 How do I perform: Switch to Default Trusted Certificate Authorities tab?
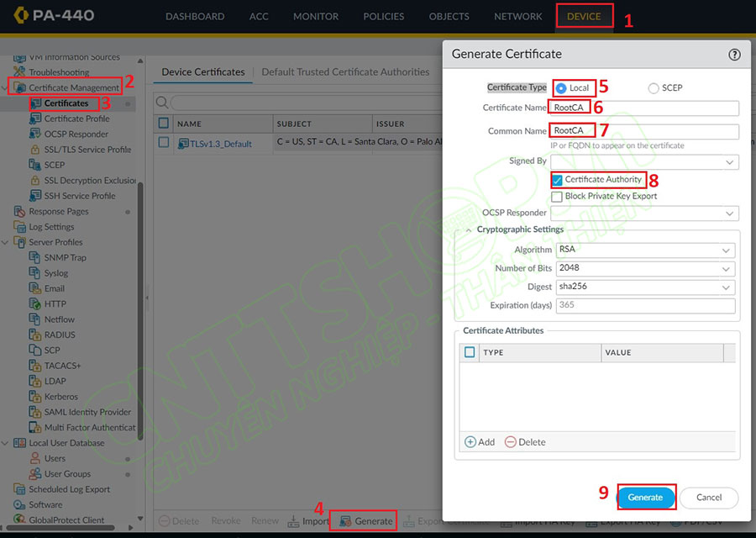pos(345,72)
